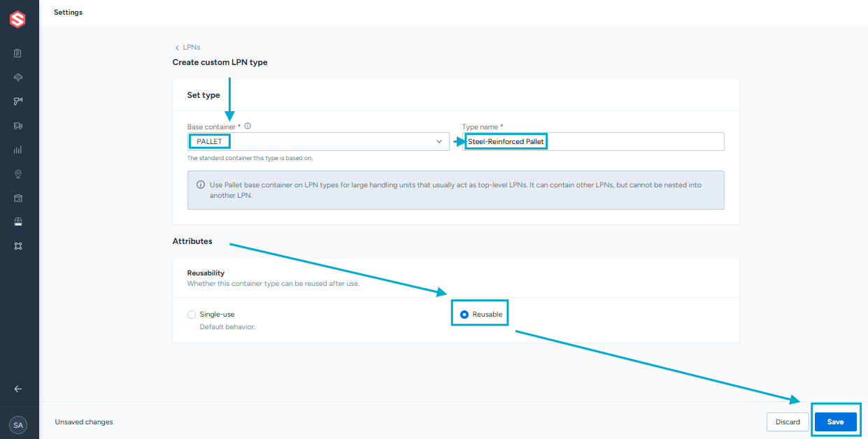Viewport: 868px width, 439px height.
Task: Open the PALLET base container dropdown
Action: [x=318, y=141]
